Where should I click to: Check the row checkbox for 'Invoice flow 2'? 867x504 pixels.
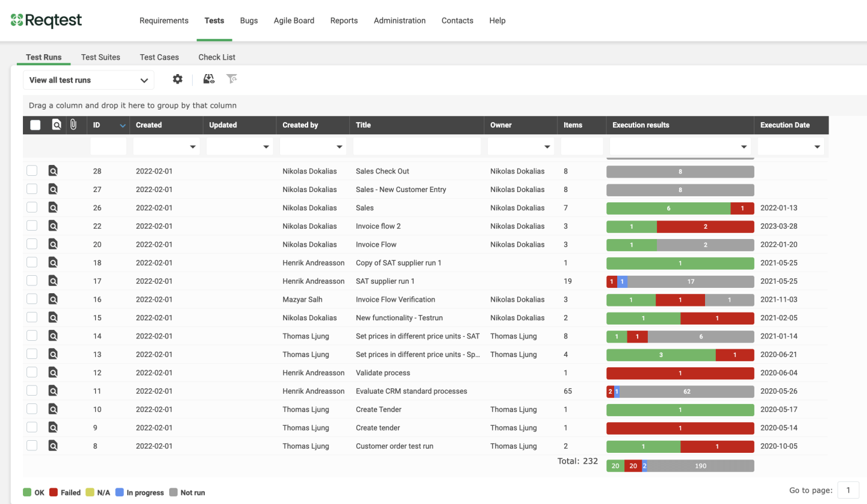coord(32,226)
